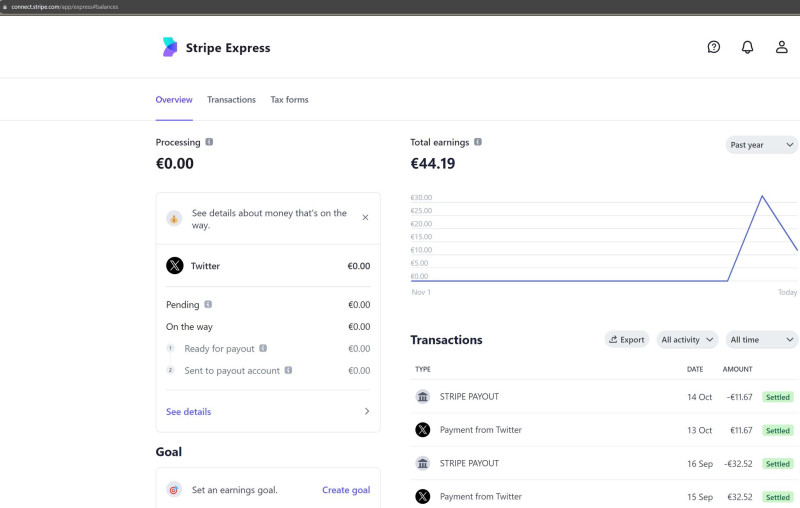Click info icon beside Sent to payout account
Screen dimensions: 800x508
tap(288, 370)
